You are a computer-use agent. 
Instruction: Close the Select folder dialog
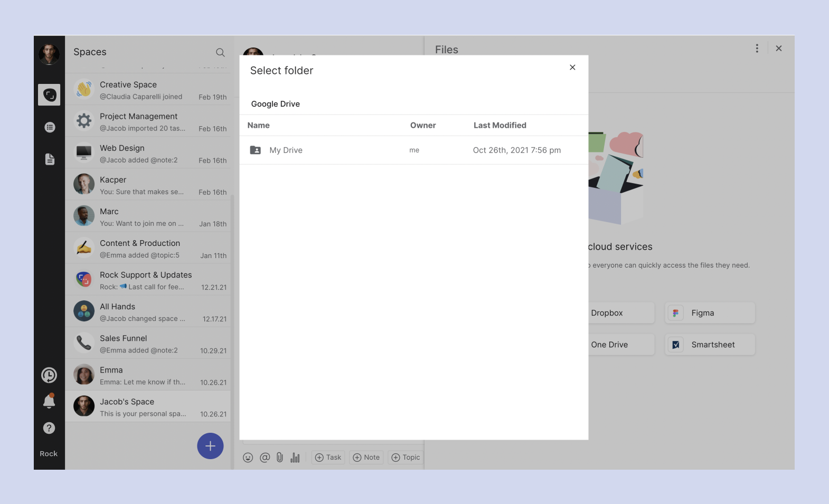coord(572,68)
